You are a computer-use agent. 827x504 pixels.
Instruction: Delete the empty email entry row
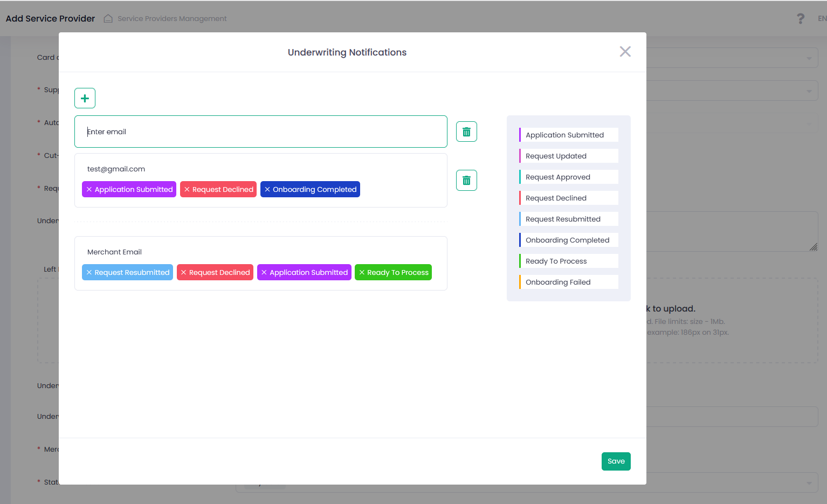click(466, 132)
